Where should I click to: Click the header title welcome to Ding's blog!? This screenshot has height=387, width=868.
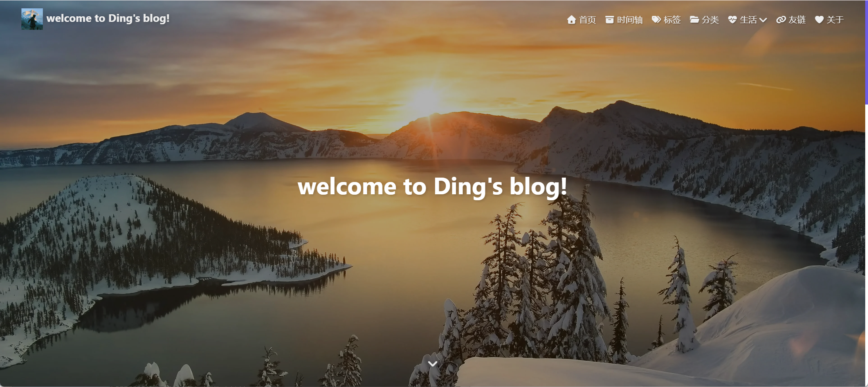[108, 18]
